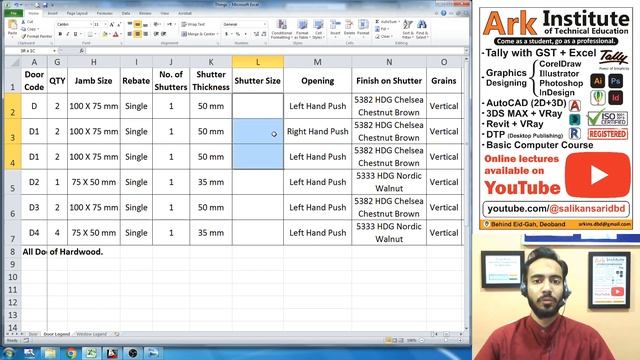
Task: Open the Sort & Filter menu
Action: coord(408,29)
